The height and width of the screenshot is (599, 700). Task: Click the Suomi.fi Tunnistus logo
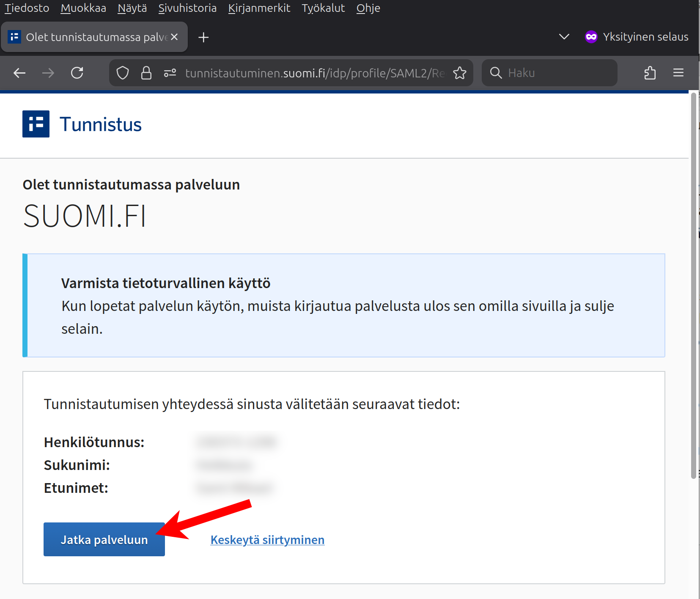pos(36,124)
